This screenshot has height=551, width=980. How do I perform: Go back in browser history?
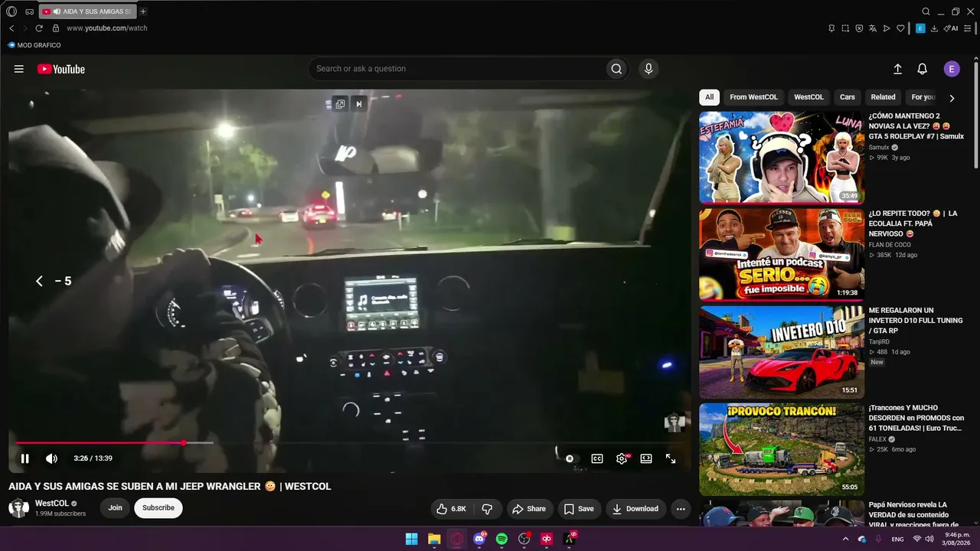[x=11, y=28]
